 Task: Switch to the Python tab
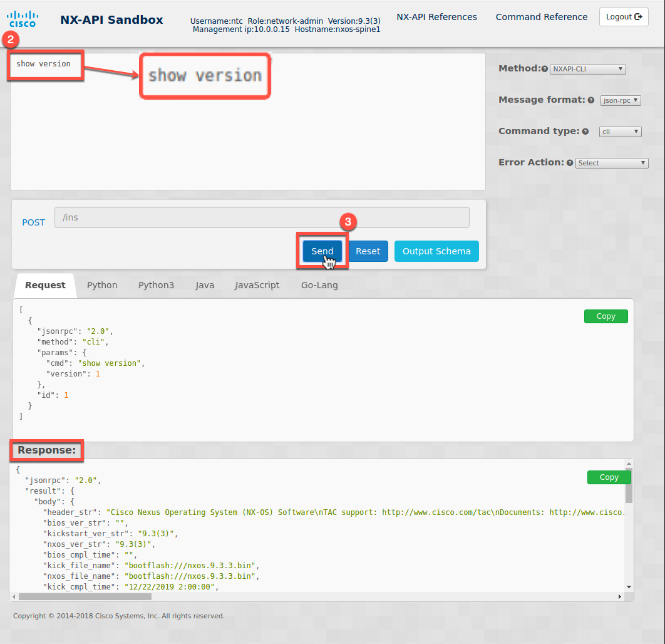click(x=102, y=285)
